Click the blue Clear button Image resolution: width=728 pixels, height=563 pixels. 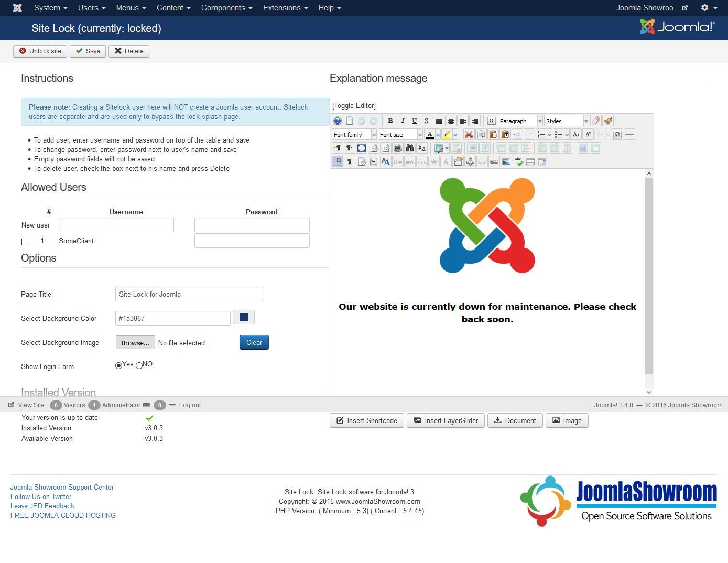[x=254, y=342]
